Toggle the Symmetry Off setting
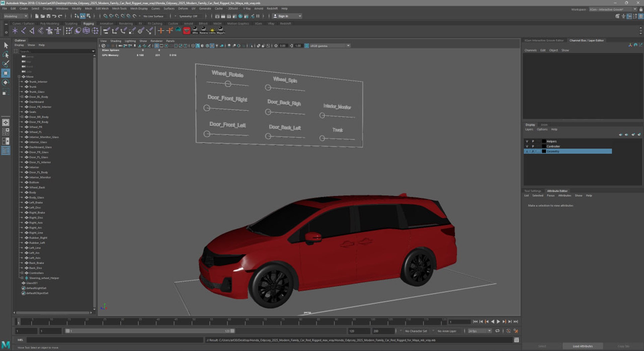Image resolution: width=644 pixels, height=351 pixels. pyautogui.click(x=188, y=16)
